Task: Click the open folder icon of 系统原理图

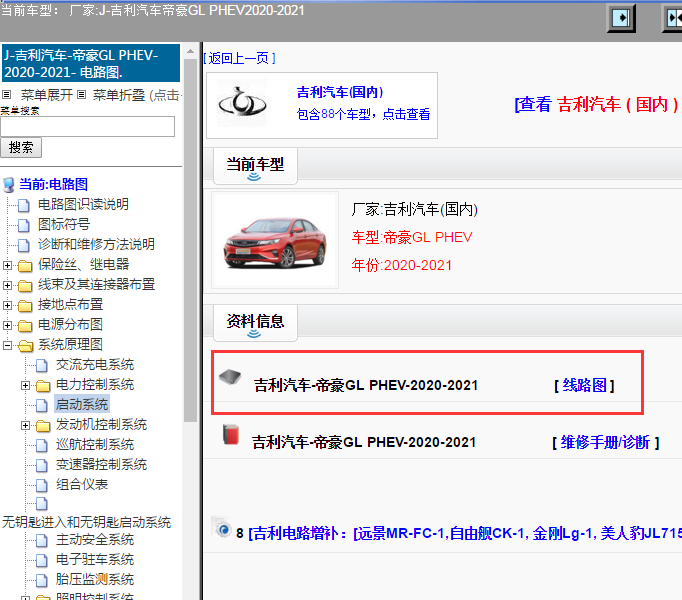Action: [x=26, y=345]
